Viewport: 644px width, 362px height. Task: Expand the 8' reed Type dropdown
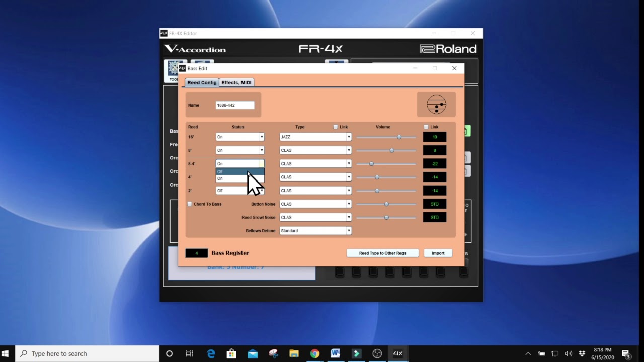click(x=315, y=150)
